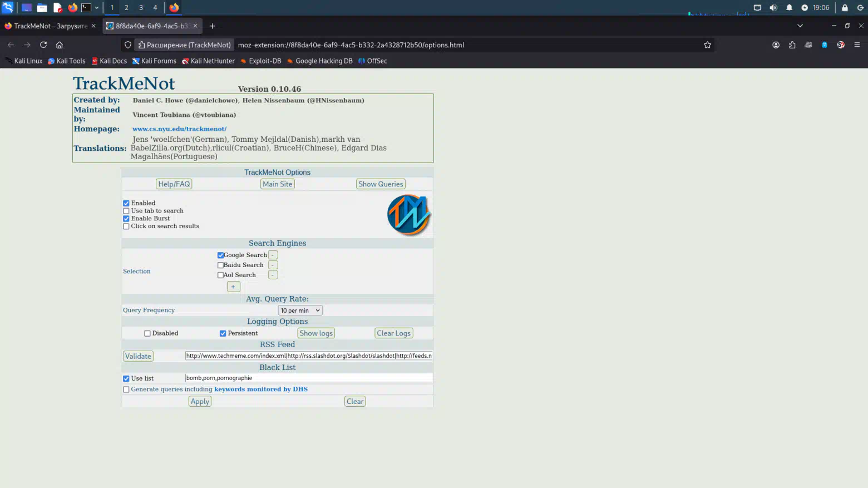Click into the RSS Feed URL field
The image size is (868, 488).
coord(309,356)
